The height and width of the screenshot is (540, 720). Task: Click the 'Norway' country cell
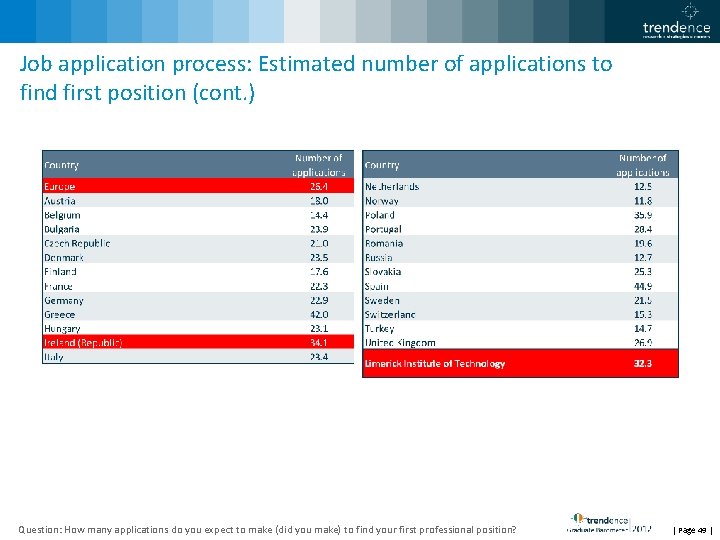point(382,201)
